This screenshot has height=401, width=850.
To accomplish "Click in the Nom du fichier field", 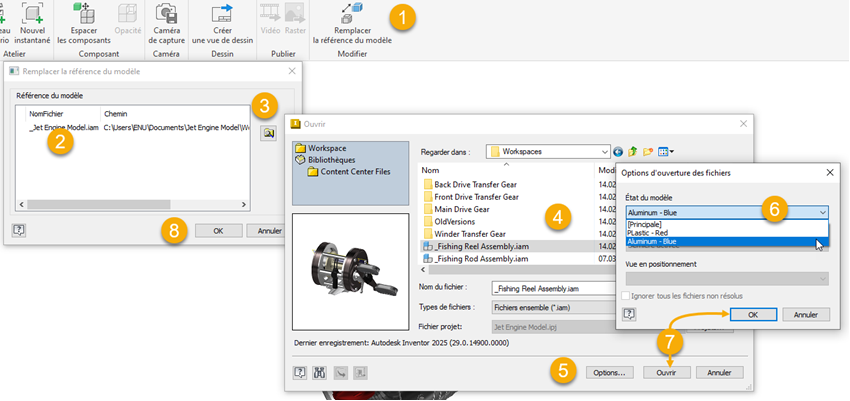I will pos(553,288).
